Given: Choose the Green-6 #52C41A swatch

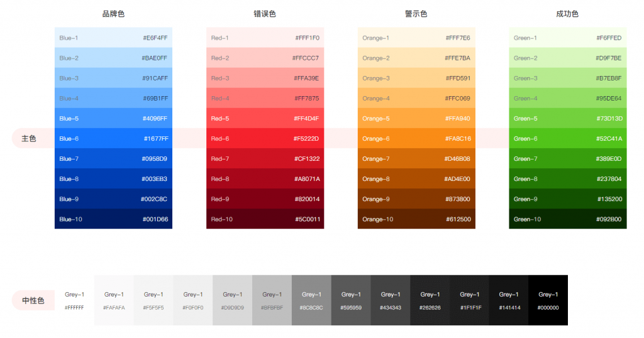Looking at the screenshot, I should point(567,138).
